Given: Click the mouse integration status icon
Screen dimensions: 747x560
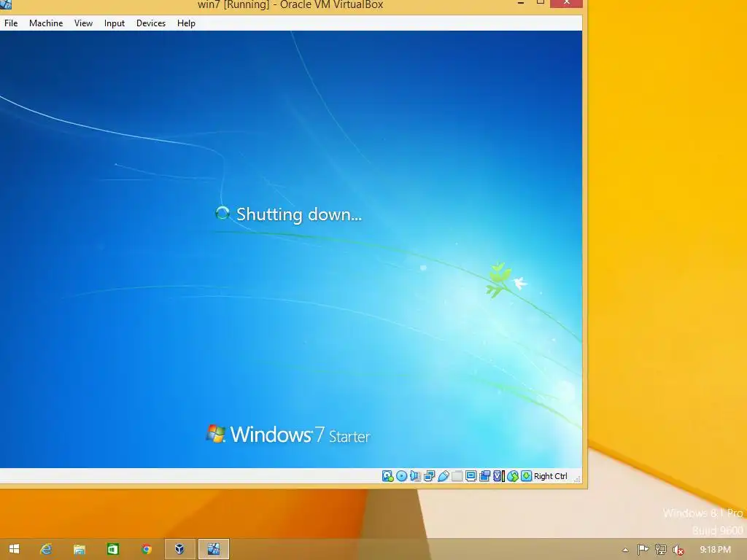Looking at the screenshot, I should [x=513, y=476].
